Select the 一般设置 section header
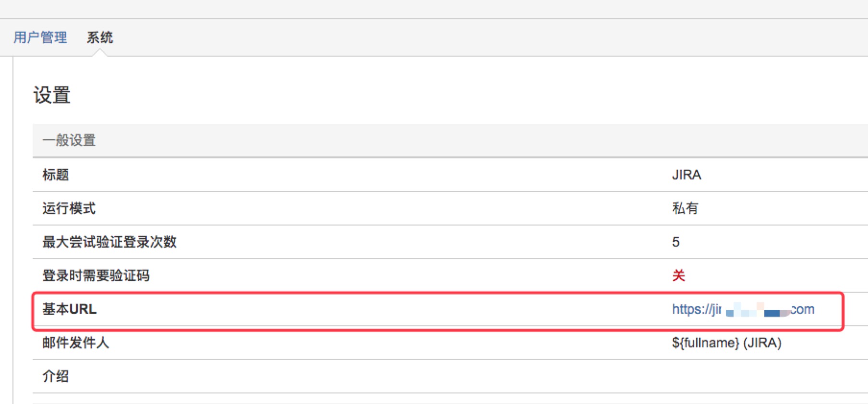The height and width of the screenshot is (404, 868). 69,140
